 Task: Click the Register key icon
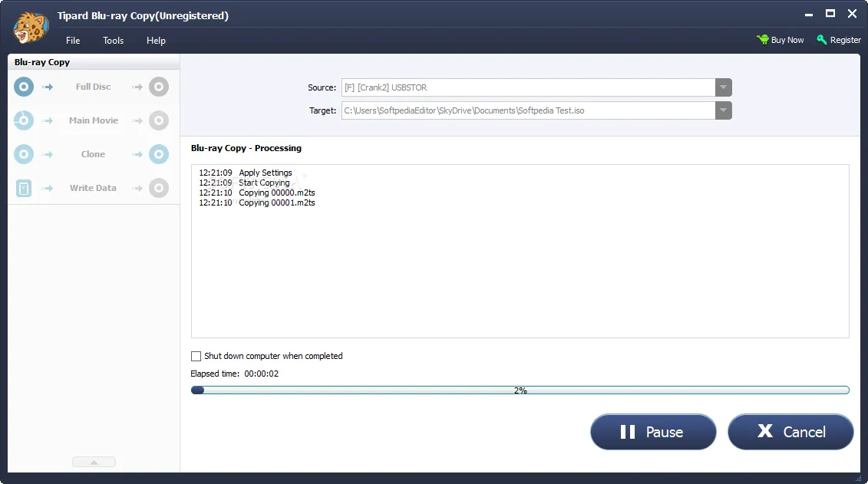click(822, 40)
